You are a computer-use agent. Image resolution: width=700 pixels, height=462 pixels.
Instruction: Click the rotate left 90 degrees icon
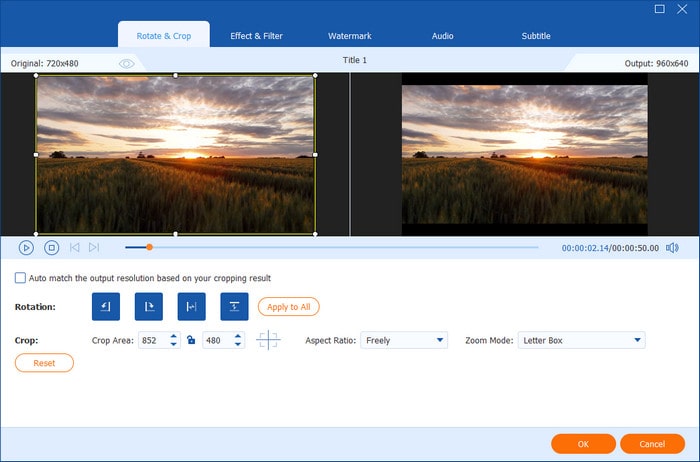tap(105, 307)
